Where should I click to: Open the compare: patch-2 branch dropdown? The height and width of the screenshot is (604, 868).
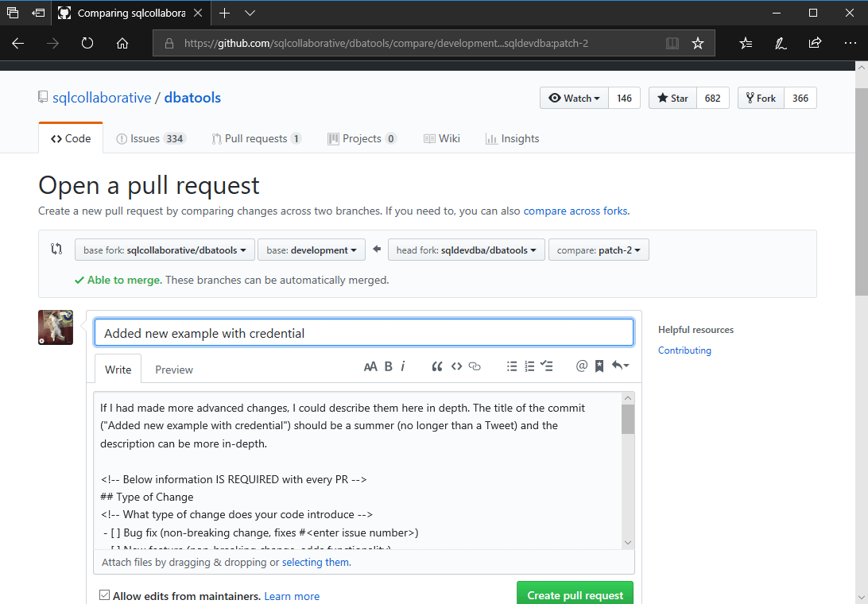click(x=599, y=250)
